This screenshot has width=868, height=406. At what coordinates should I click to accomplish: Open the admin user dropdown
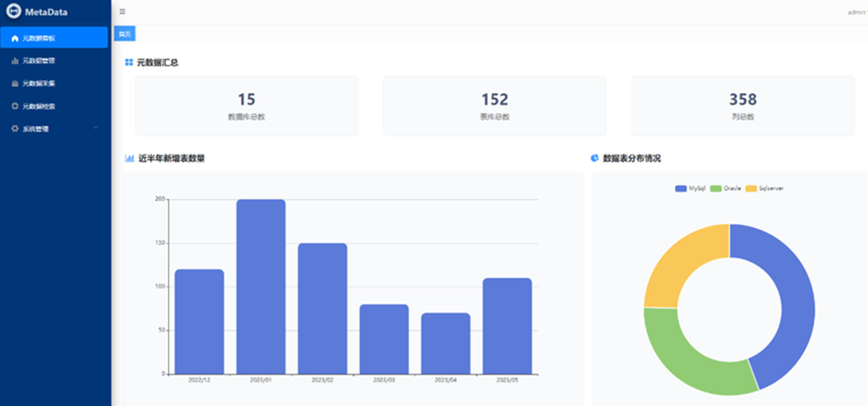tap(856, 12)
